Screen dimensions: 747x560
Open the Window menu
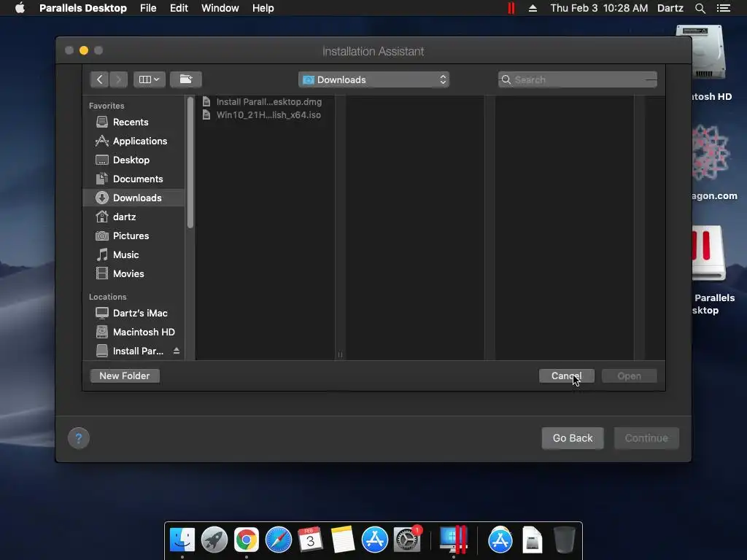(220, 8)
